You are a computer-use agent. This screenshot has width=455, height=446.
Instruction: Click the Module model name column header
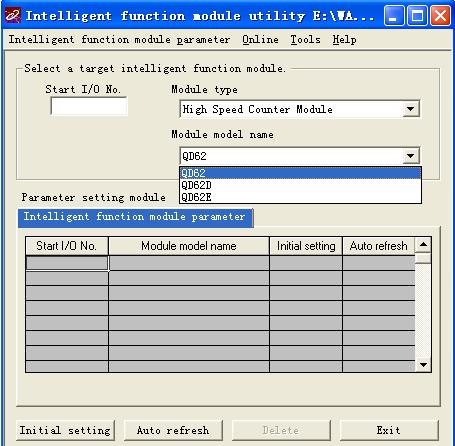click(x=189, y=246)
